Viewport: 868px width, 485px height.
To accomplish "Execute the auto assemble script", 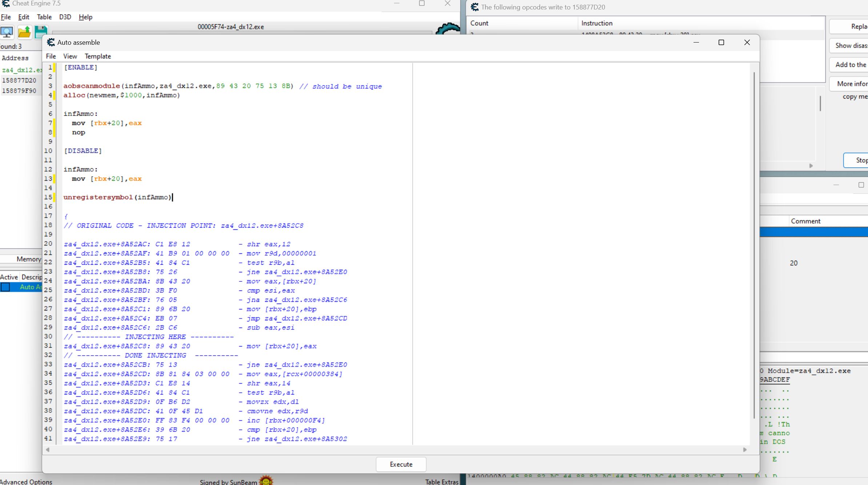I will [401, 464].
